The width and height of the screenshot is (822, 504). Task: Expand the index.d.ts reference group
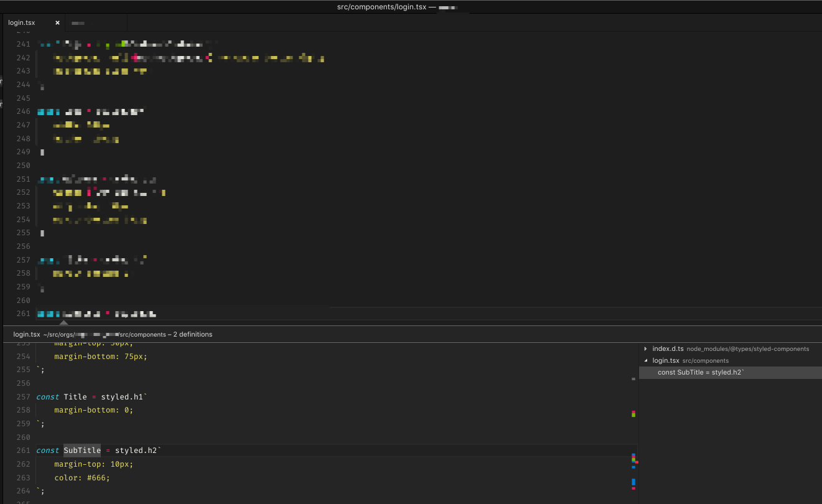[645, 349]
